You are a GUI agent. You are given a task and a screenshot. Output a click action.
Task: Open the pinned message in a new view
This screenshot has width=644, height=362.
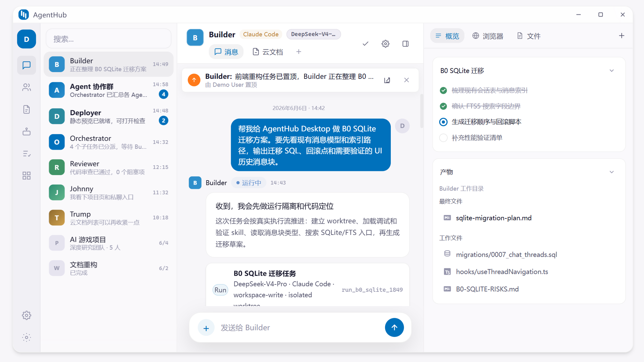[x=387, y=80]
